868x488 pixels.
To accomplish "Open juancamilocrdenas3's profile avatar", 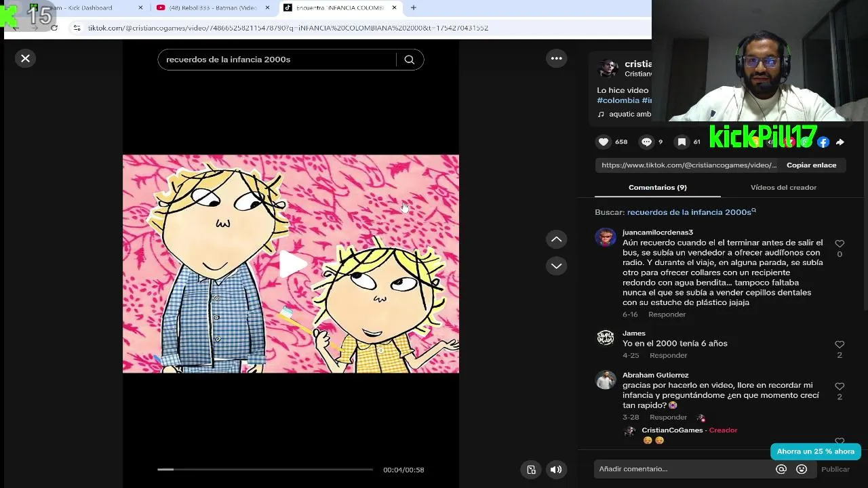I will coord(606,237).
